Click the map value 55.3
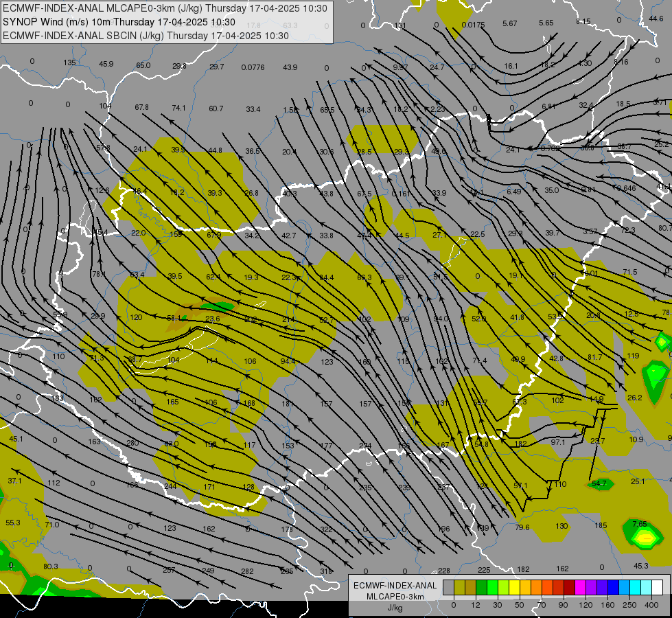672x618 pixels. point(13,523)
